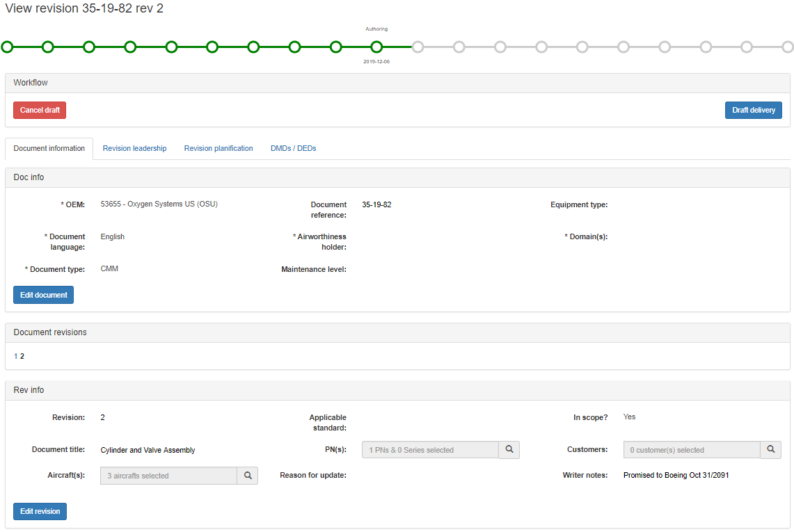794x532 pixels.
Task: Switch to the Revision leadership tab
Action: 134,148
